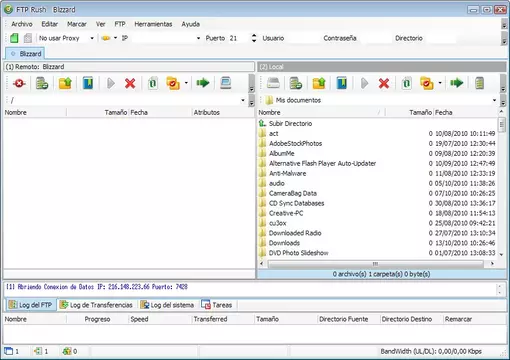Open the key icon dropdown arrow

(115, 38)
